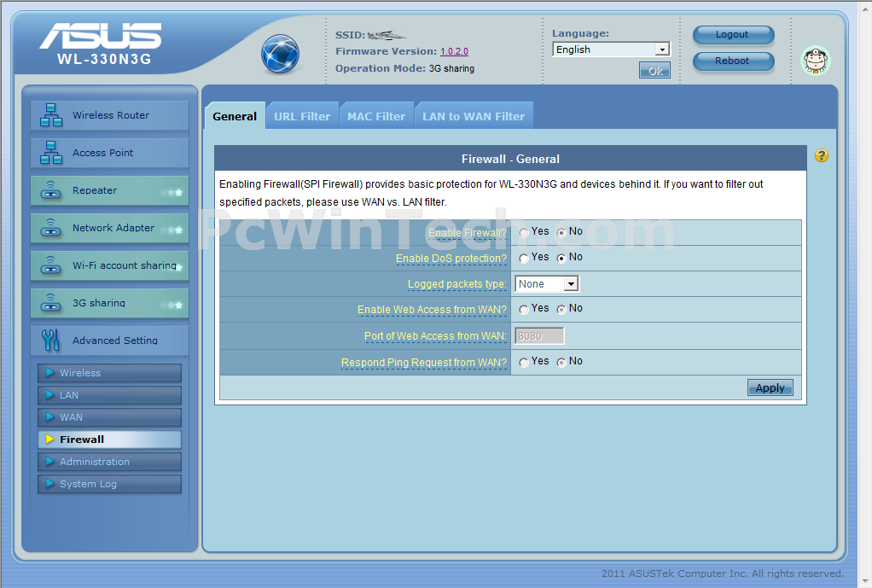This screenshot has height=588, width=872.
Task: Click the arrow icon beside Wireless
Action: coord(49,373)
